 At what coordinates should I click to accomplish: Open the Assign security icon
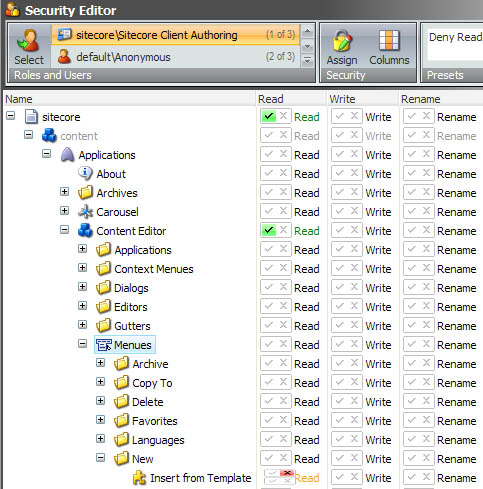point(342,41)
